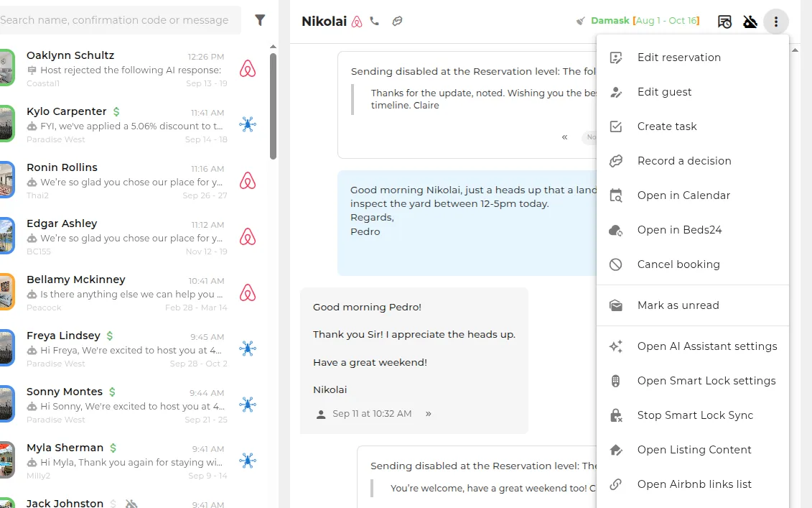Click conversation list scrollbar thumb
This screenshot has height=508, width=812.
[x=273, y=106]
